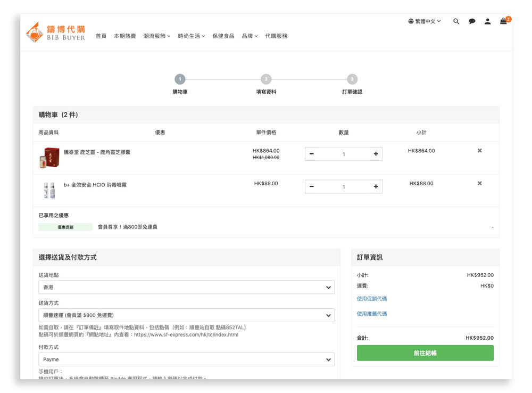Screen dimensions: 532x393
Task: Open the user account icon
Action: pyautogui.click(x=487, y=21)
